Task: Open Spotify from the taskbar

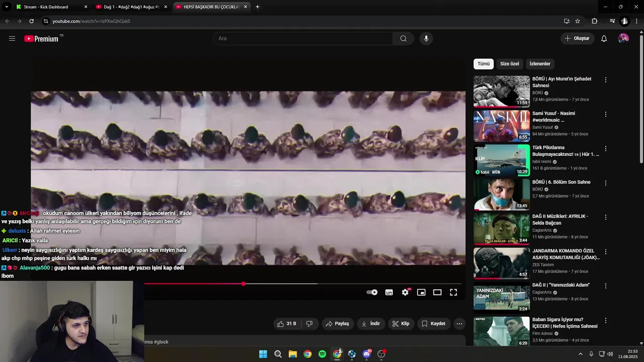Action: 322,354
